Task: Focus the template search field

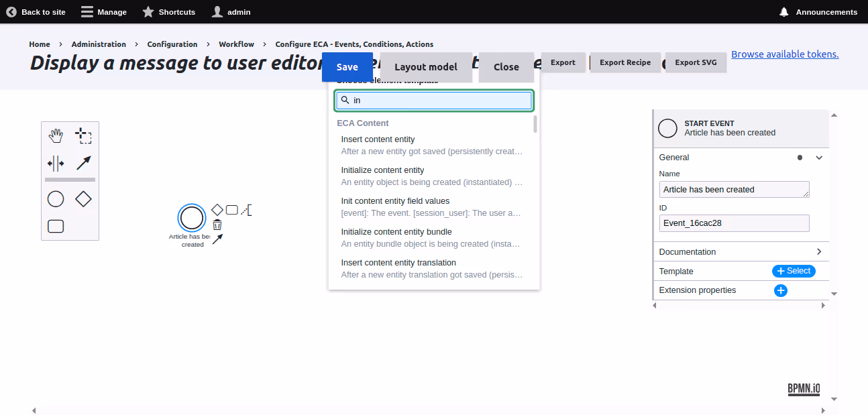Action: click(434, 100)
